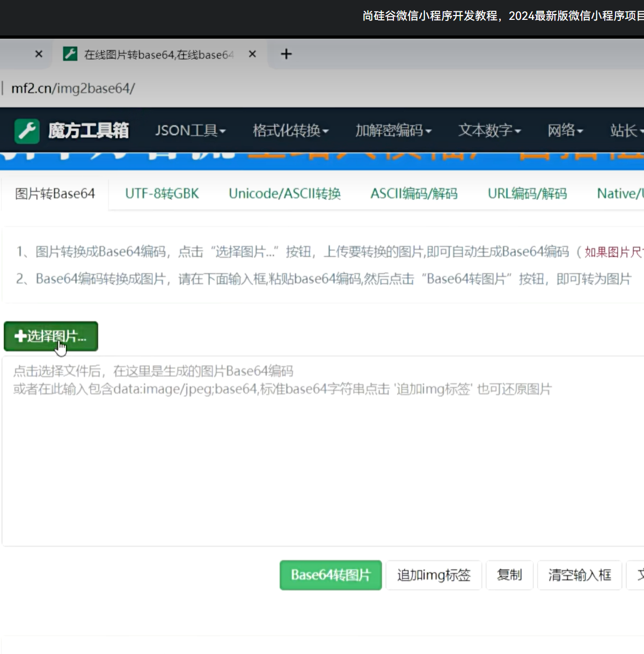Switch to the 图片转Base64 tab

[x=55, y=194]
